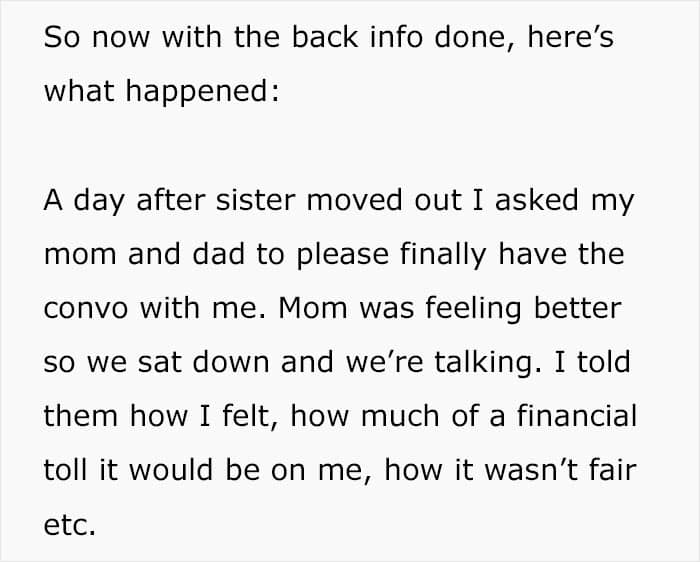Click the word "toll" in the paragraph
This screenshot has width=700, height=562.
tap(66, 470)
